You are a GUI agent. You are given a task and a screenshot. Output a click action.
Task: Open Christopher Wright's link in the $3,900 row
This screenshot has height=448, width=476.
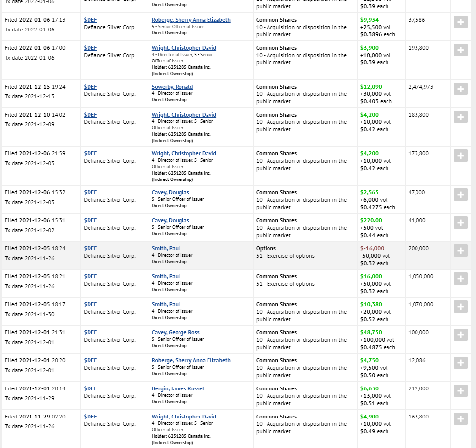pos(184,48)
